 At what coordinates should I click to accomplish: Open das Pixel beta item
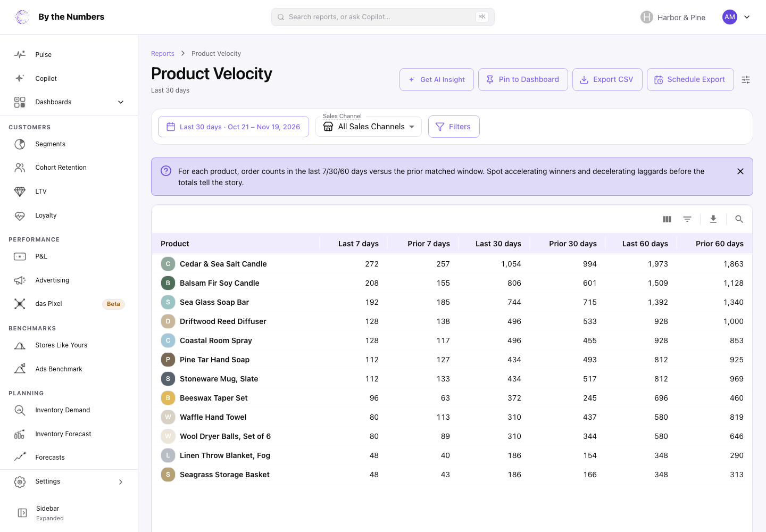pyautogui.click(x=69, y=304)
